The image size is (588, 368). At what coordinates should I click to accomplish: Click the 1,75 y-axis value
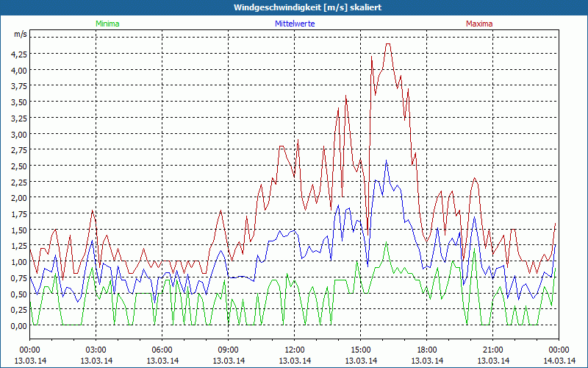pos(19,213)
